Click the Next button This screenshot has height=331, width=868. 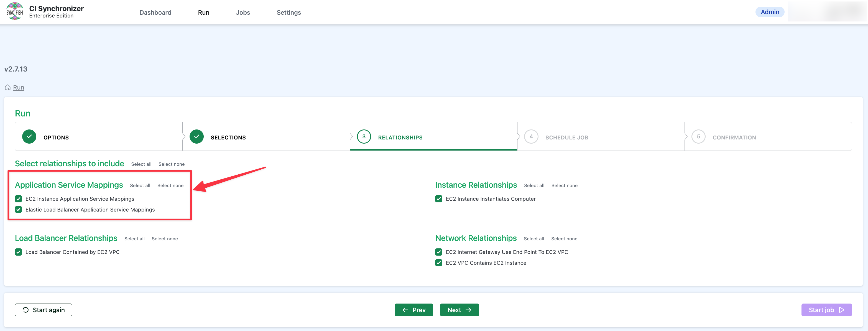coord(459,310)
